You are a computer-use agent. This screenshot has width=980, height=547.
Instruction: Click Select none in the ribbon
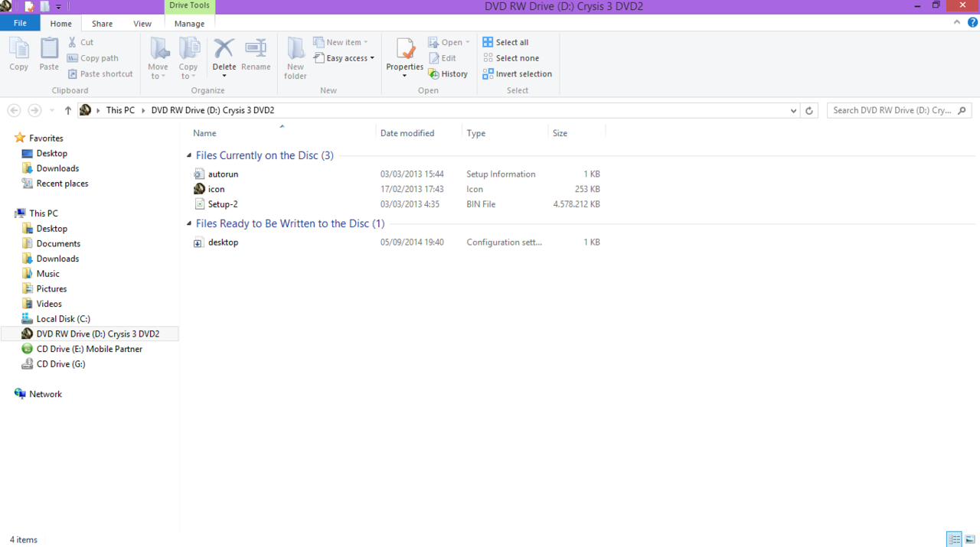pyautogui.click(x=511, y=58)
